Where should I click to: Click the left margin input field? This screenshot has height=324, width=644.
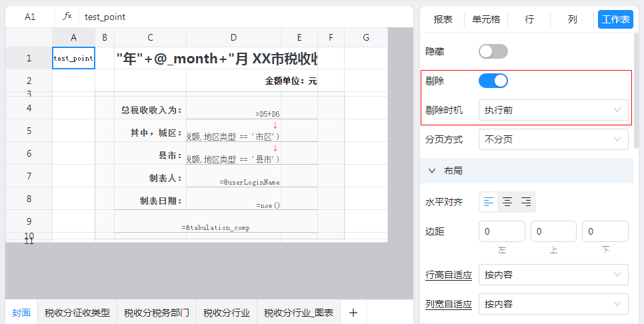click(501, 231)
